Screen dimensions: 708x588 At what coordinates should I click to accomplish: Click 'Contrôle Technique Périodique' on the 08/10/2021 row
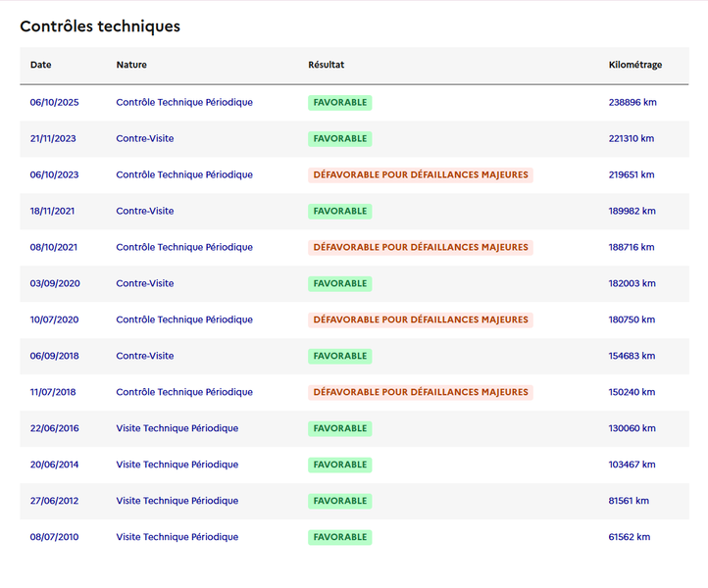click(184, 247)
